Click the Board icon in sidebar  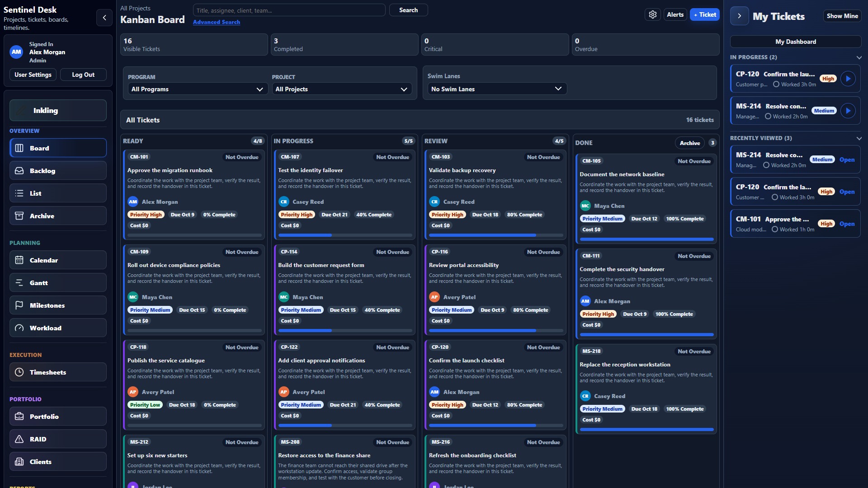click(19, 148)
